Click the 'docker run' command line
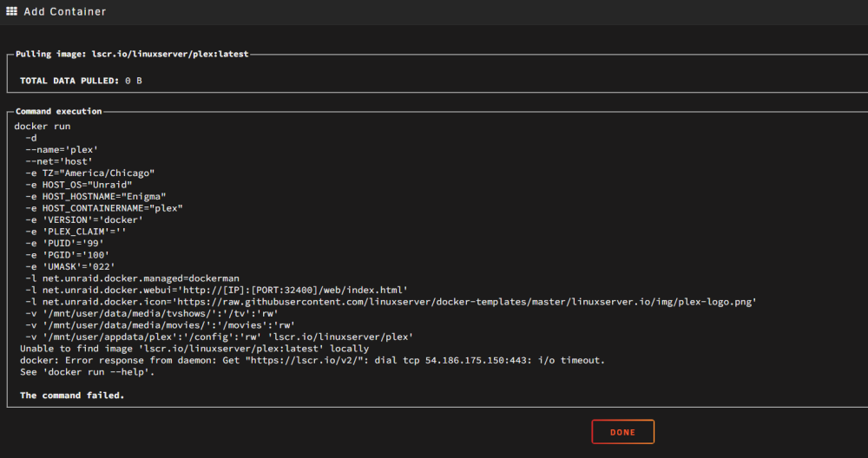 (43, 126)
